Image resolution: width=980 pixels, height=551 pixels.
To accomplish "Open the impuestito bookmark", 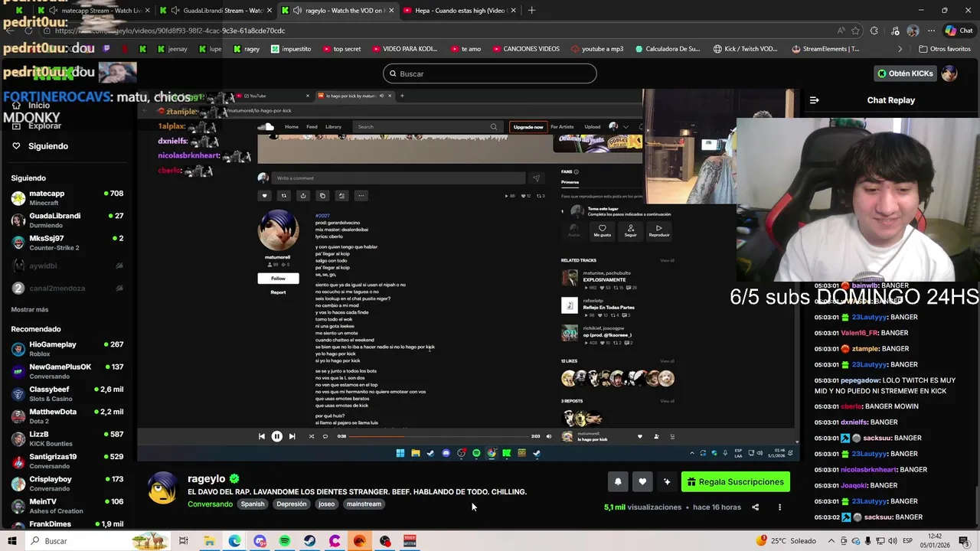I will point(291,49).
